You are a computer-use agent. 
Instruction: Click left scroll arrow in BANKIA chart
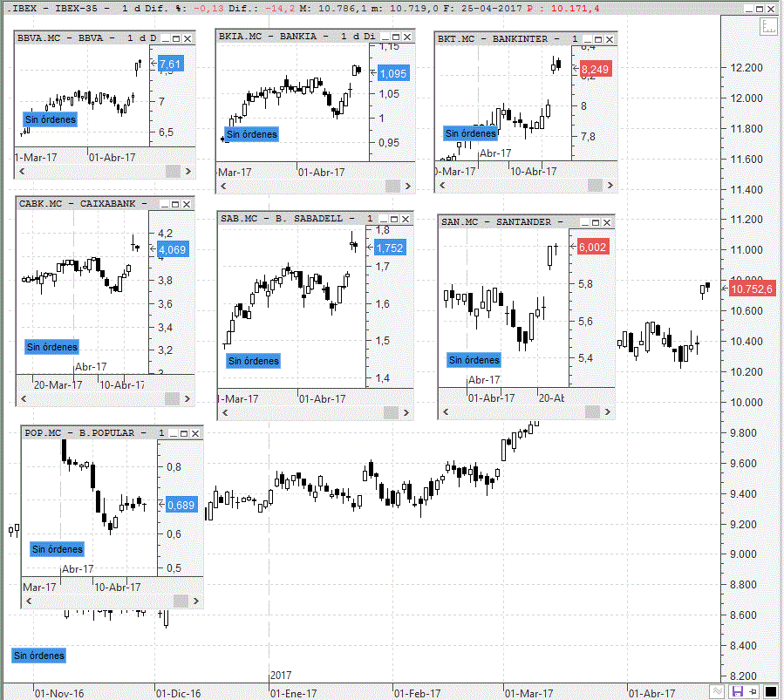tap(223, 186)
